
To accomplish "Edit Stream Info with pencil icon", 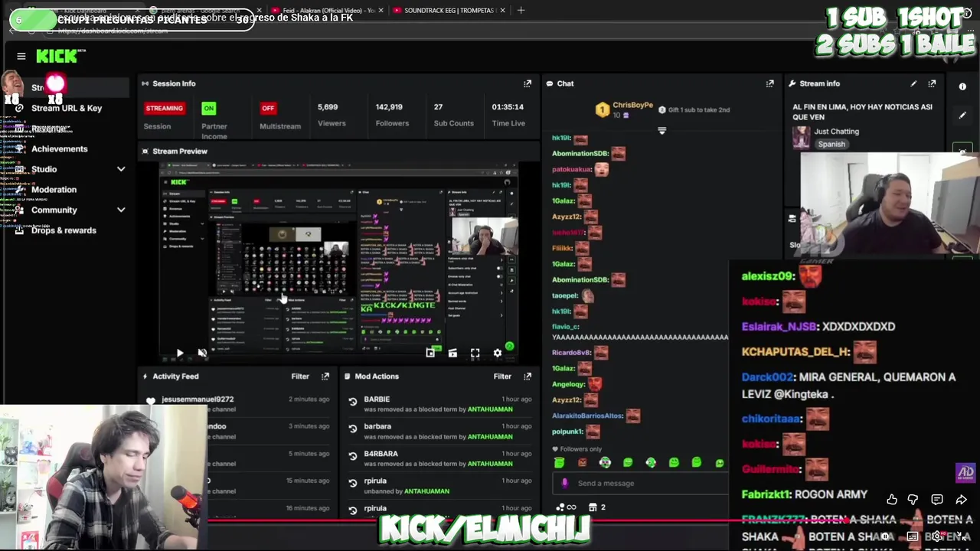I will coord(913,83).
